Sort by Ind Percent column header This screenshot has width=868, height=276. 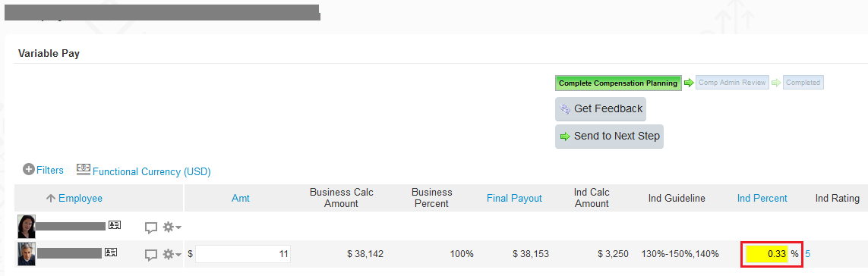point(762,198)
